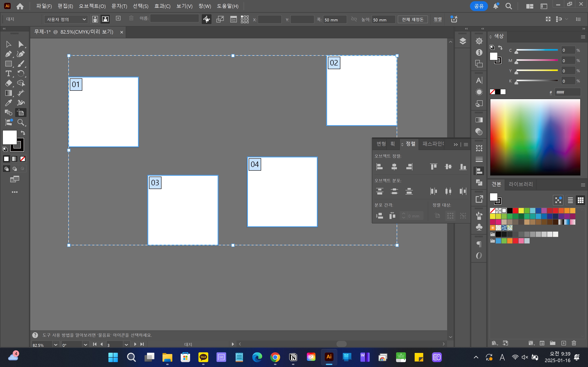Open the artboard number dropdown
588x367 pixels.
pos(126,345)
